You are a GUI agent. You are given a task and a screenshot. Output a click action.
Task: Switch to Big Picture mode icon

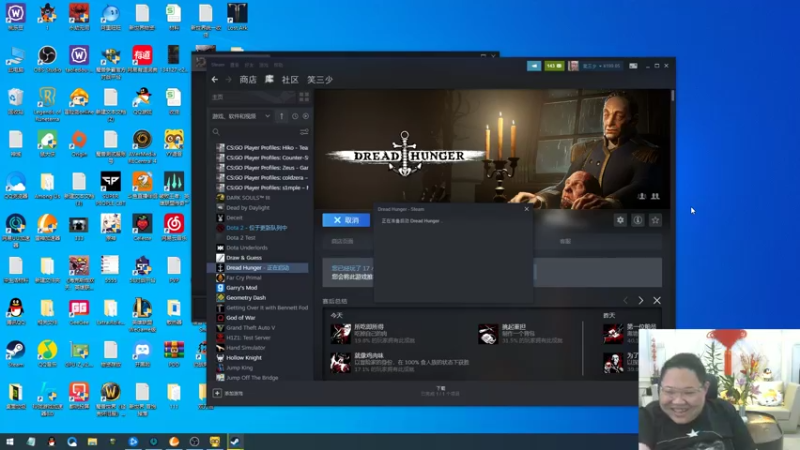click(x=633, y=66)
